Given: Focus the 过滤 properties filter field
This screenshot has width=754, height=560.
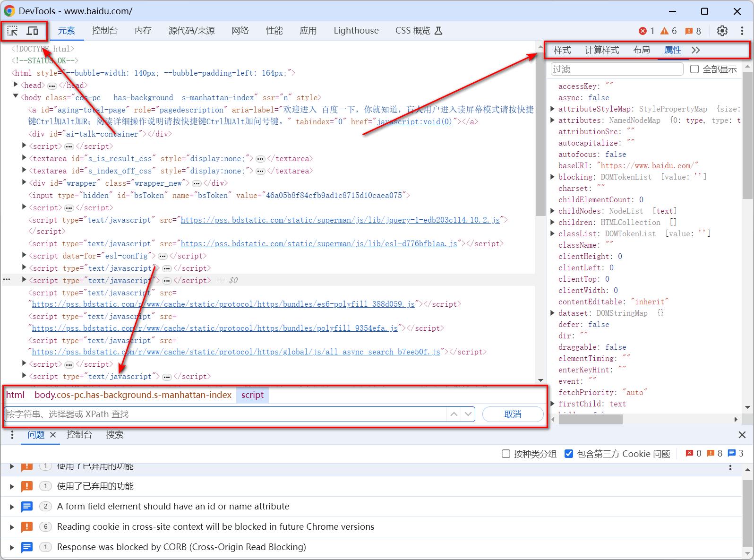Looking at the screenshot, I should [x=617, y=69].
